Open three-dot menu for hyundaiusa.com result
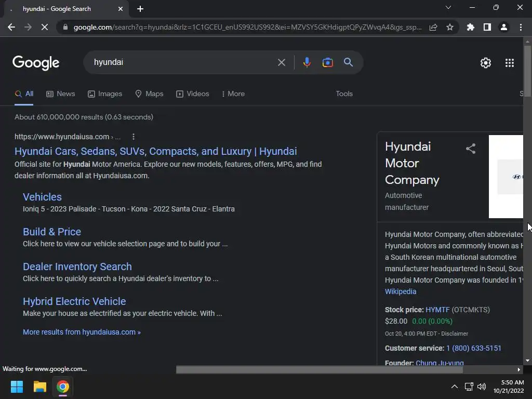The image size is (532, 399). click(134, 137)
